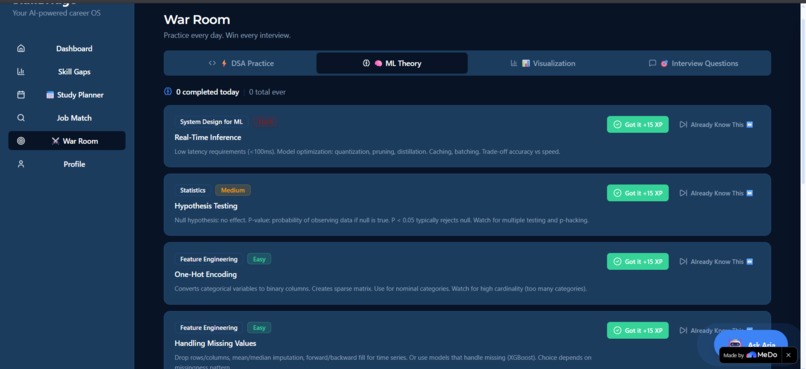Click the Statistics category tag
Image resolution: width=806 pixels, height=369 pixels.
[x=193, y=190]
